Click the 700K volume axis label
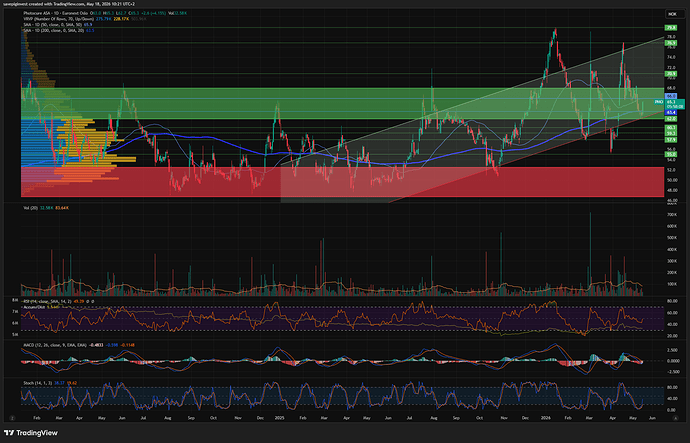This screenshot has width=690, height=443. (x=672, y=215)
